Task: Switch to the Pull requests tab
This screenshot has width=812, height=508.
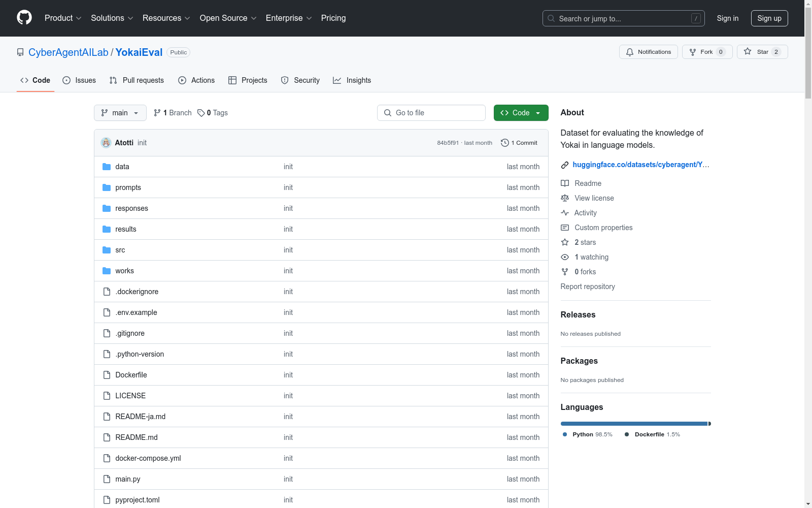Action: pos(137,80)
